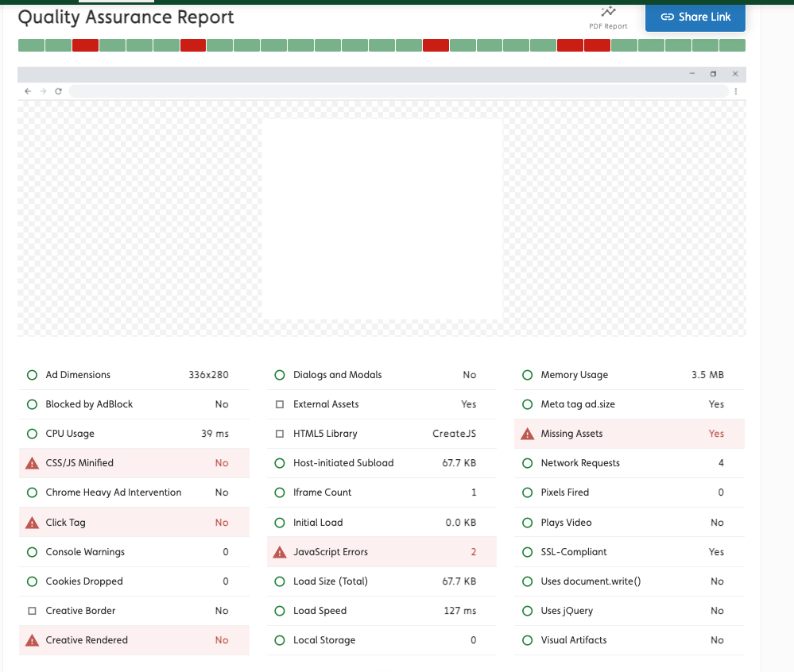This screenshot has height=672, width=794.
Task: Toggle the Creative Border checkbox
Action: point(32,610)
